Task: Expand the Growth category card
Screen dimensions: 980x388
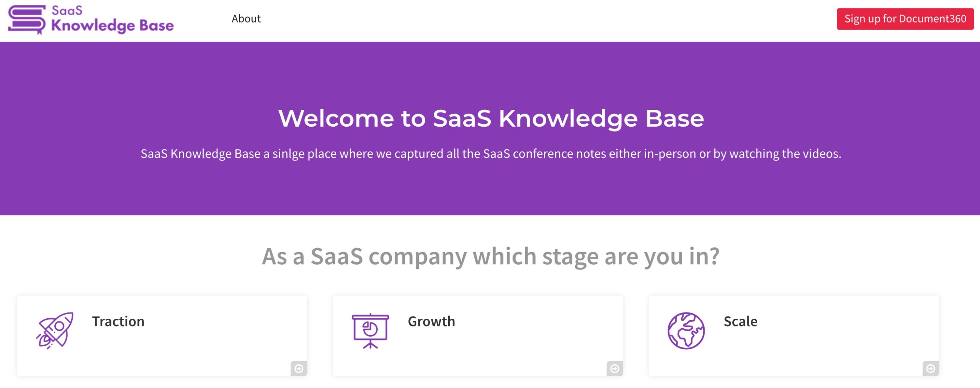Action: [x=478, y=333]
